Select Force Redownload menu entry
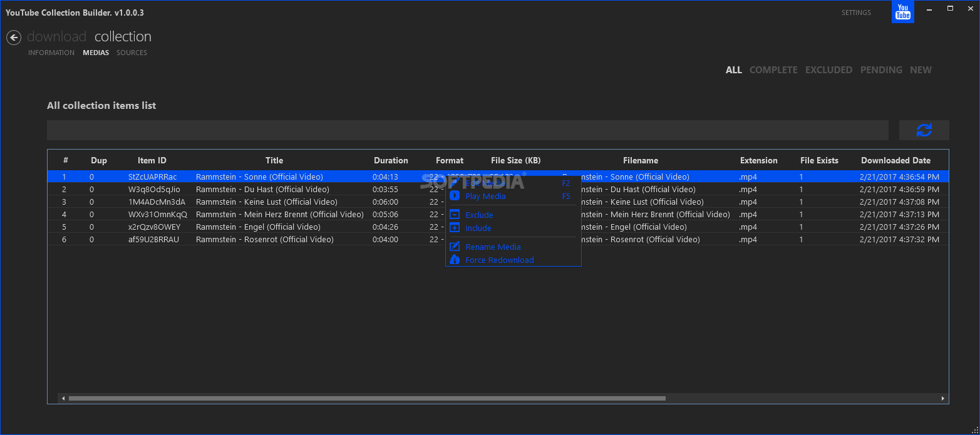The image size is (980, 435). tap(499, 260)
